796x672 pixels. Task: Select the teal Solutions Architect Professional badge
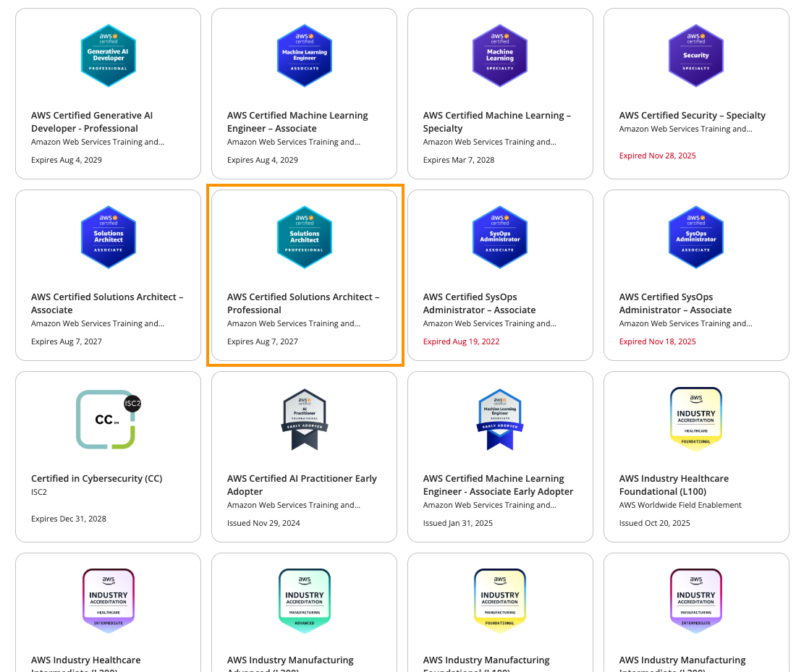coord(304,237)
